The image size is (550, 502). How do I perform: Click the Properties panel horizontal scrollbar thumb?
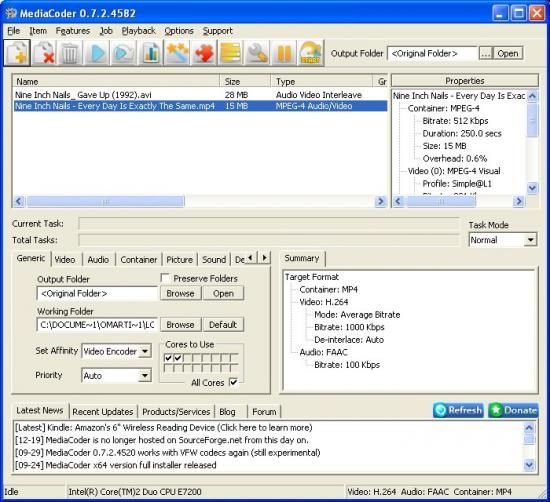coord(441,201)
